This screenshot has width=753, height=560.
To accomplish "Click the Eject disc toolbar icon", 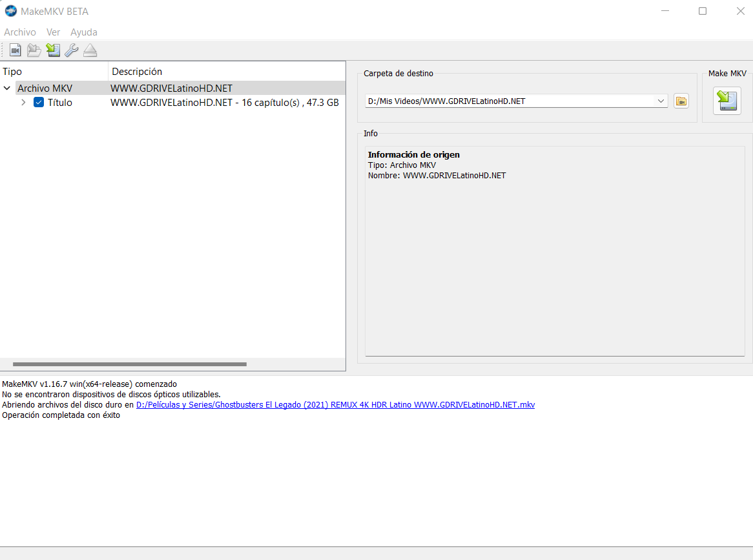I will (x=90, y=50).
